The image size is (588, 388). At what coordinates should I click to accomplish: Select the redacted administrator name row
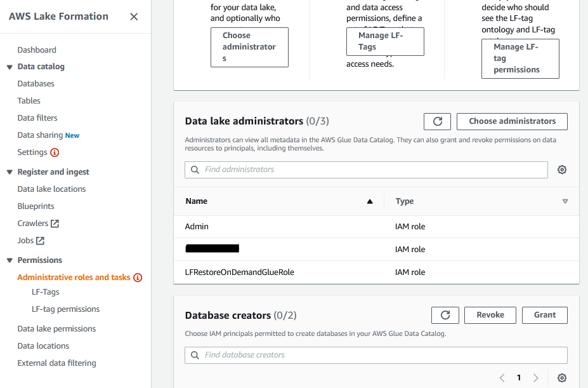pyautogui.click(x=377, y=250)
